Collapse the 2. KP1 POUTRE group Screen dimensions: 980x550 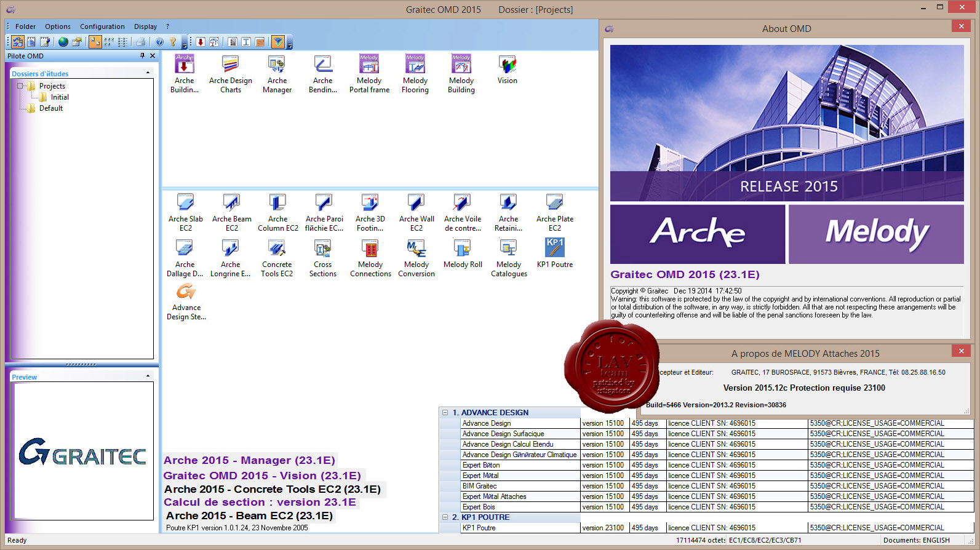coord(445,517)
